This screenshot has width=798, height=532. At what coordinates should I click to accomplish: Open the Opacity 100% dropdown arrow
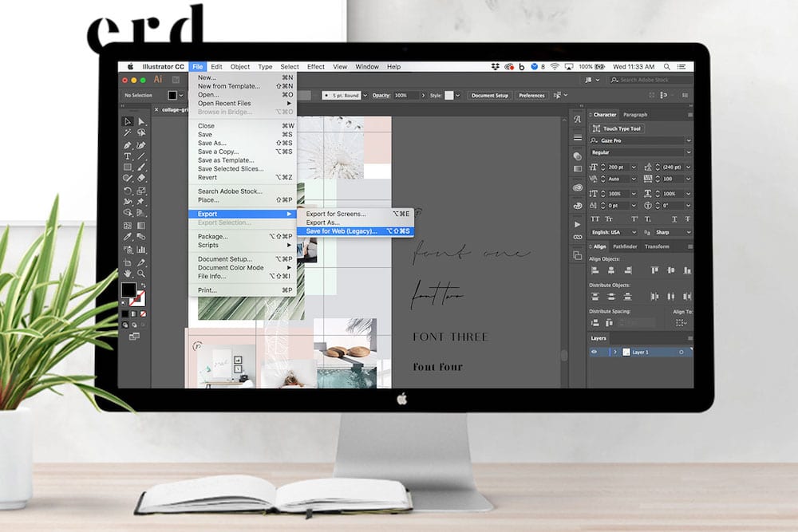tap(423, 95)
